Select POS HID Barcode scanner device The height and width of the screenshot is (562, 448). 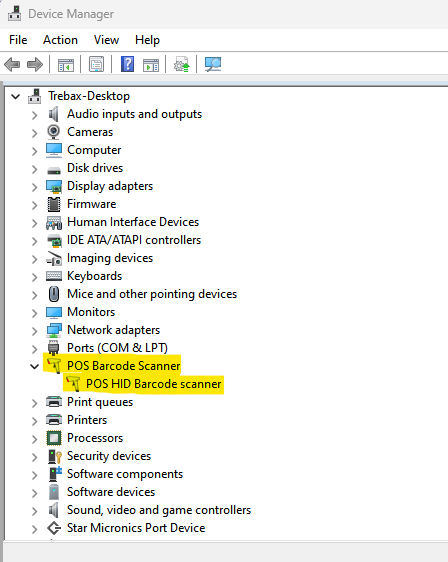coord(154,384)
